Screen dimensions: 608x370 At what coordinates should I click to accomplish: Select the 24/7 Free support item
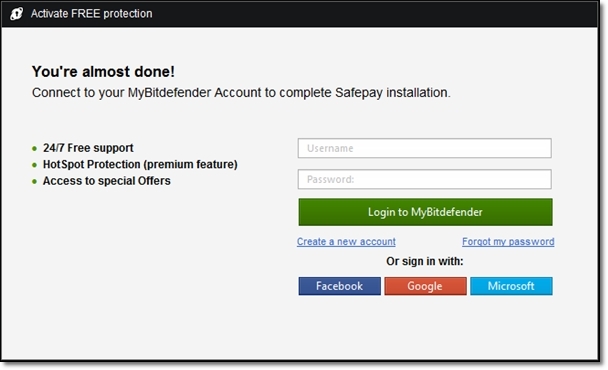coord(88,148)
